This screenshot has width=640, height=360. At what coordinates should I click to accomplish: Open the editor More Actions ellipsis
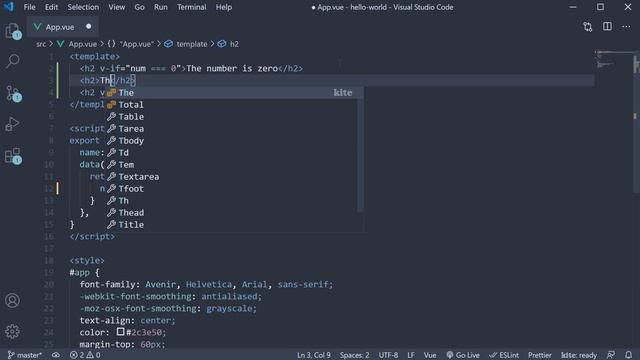tap(626, 27)
